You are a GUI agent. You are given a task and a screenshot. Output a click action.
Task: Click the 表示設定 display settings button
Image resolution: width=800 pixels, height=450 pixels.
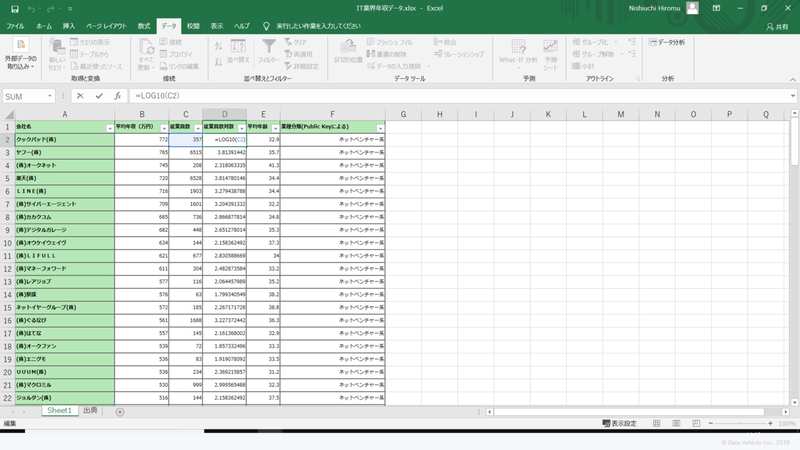pos(619,423)
